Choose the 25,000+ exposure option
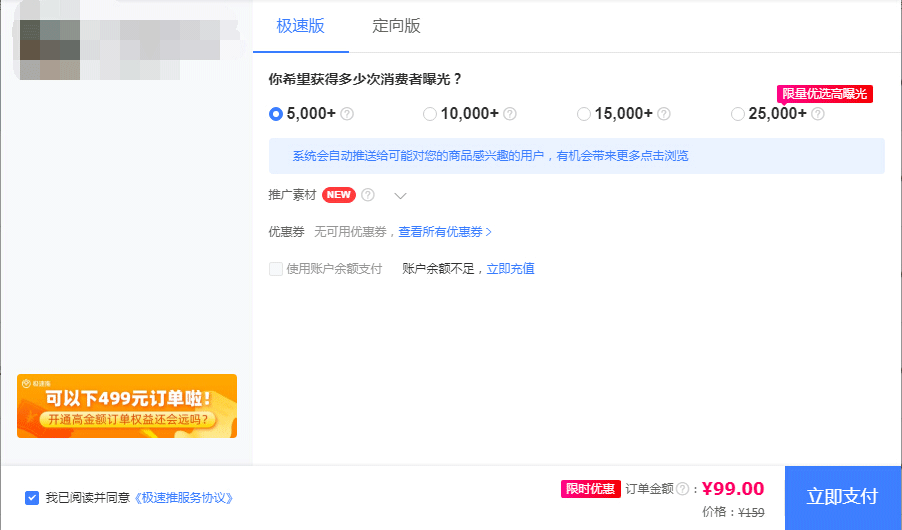 point(738,114)
